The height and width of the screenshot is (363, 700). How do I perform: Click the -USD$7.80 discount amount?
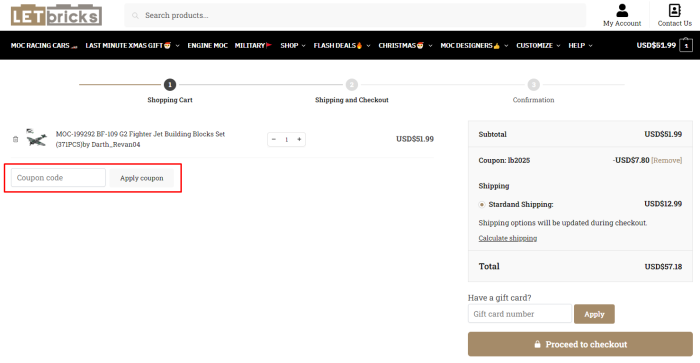pos(631,160)
